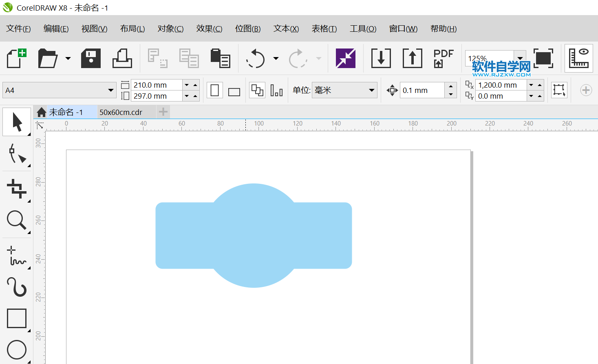Open the 对象(C) menu
The width and height of the screenshot is (598, 364).
tap(170, 29)
